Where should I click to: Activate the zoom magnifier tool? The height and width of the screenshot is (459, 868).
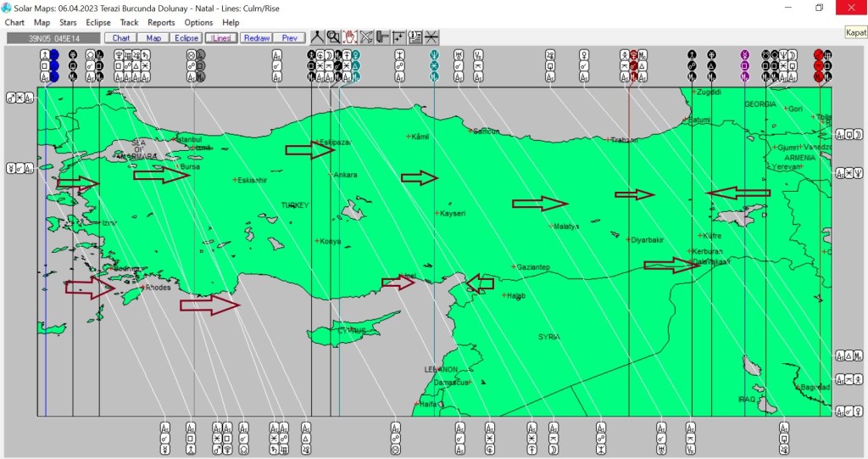(x=333, y=37)
